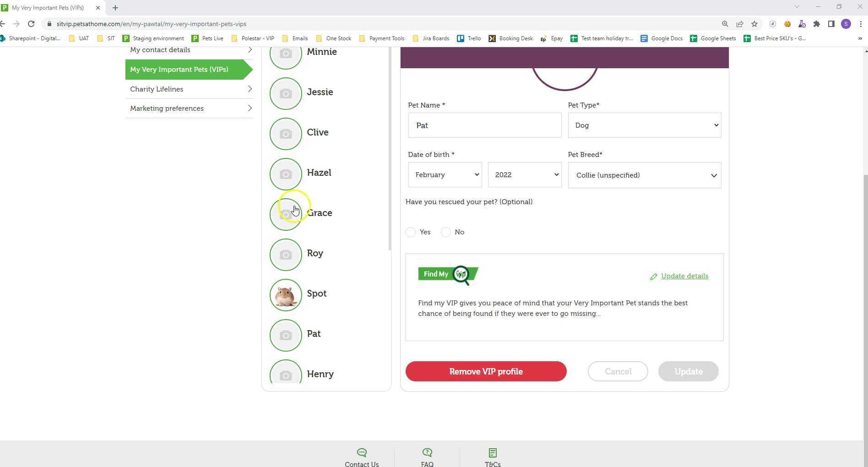Click the camera icon beside Minnie

click(285, 54)
